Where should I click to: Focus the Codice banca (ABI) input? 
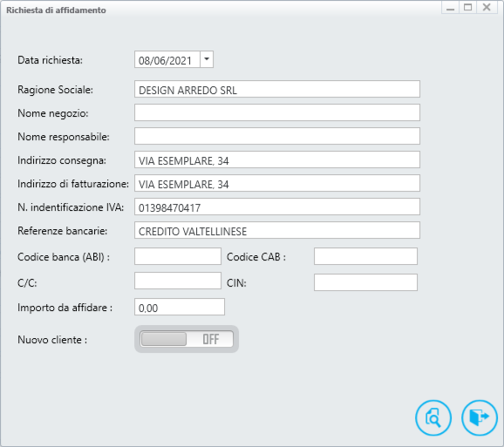178,256
